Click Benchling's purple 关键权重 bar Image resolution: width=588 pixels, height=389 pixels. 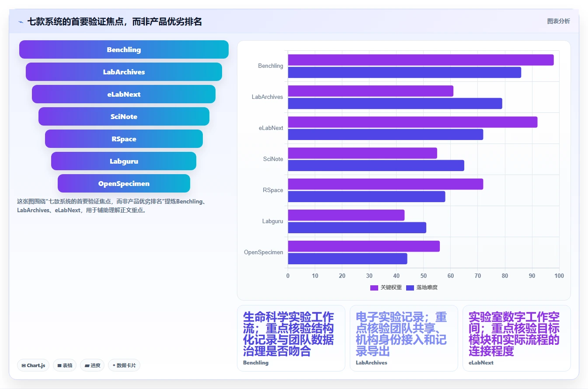(x=421, y=60)
